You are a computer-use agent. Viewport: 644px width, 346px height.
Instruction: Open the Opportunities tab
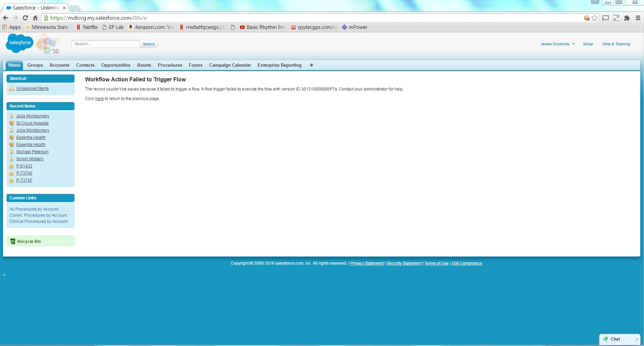pyautogui.click(x=116, y=65)
